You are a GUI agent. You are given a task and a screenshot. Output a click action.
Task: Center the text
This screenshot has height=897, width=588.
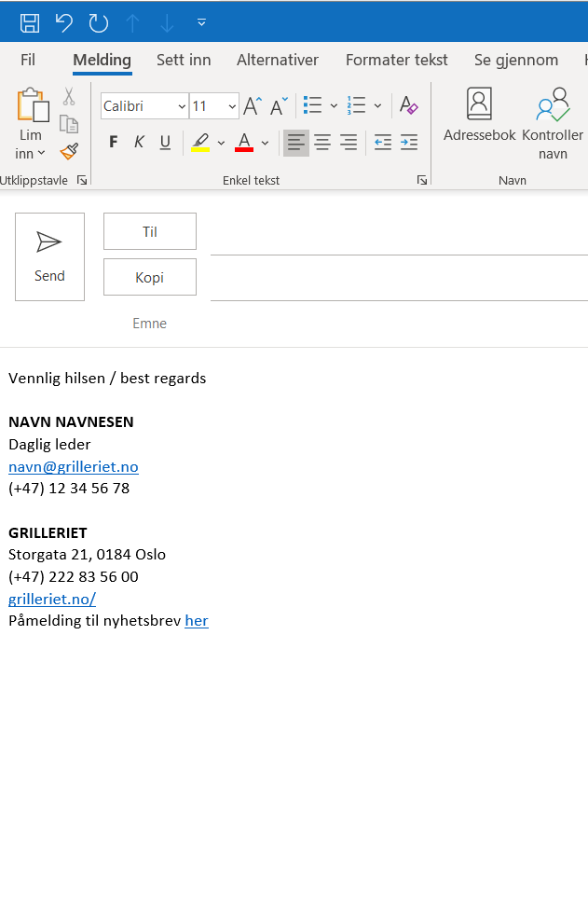322,143
